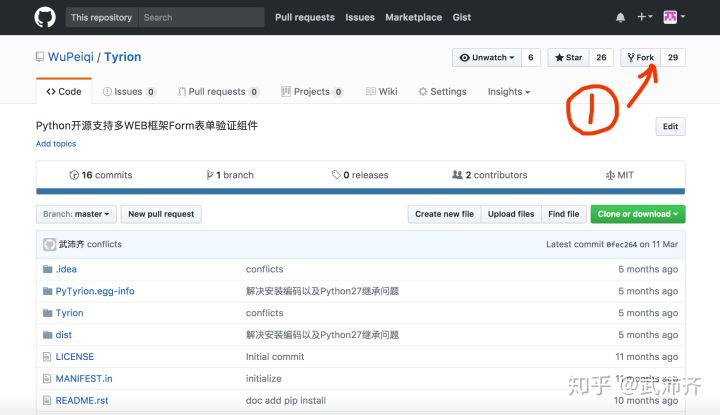Open the Wiki tab
This screenshot has width=720, height=415.
[x=382, y=92]
